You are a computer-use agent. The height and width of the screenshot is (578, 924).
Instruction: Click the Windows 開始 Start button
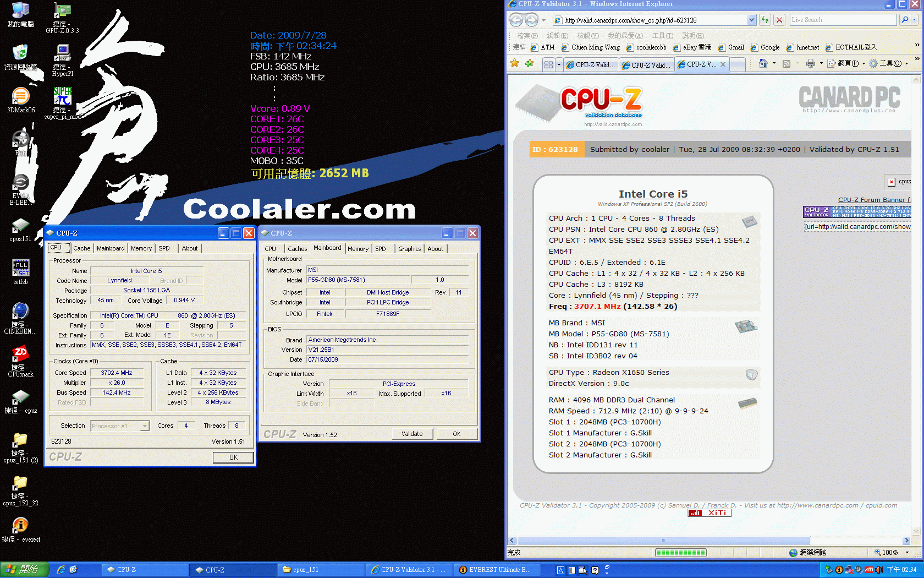(x=25, y=570)
